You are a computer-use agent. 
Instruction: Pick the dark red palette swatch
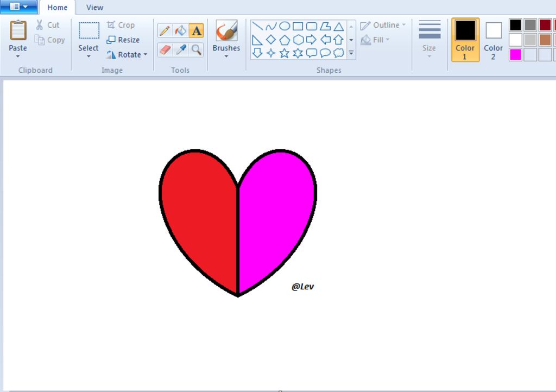pos(545,25)
